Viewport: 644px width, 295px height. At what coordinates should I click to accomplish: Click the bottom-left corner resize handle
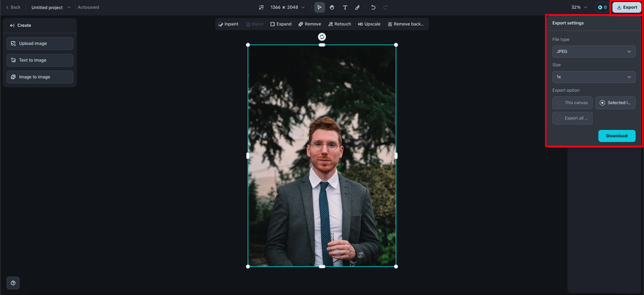pyautogui.click(x=248, y=266)
